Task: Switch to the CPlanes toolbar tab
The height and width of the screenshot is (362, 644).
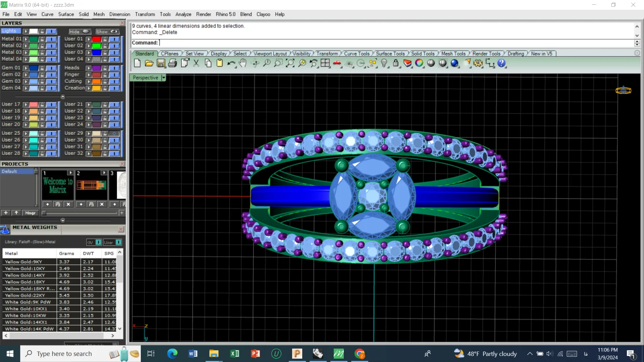Action: 169,53
